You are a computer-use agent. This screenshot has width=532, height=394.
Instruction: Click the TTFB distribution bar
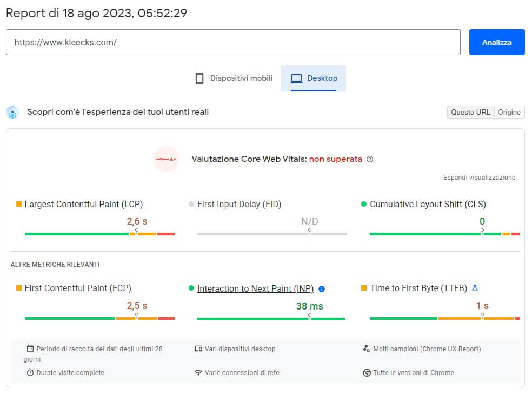(445, 318)
